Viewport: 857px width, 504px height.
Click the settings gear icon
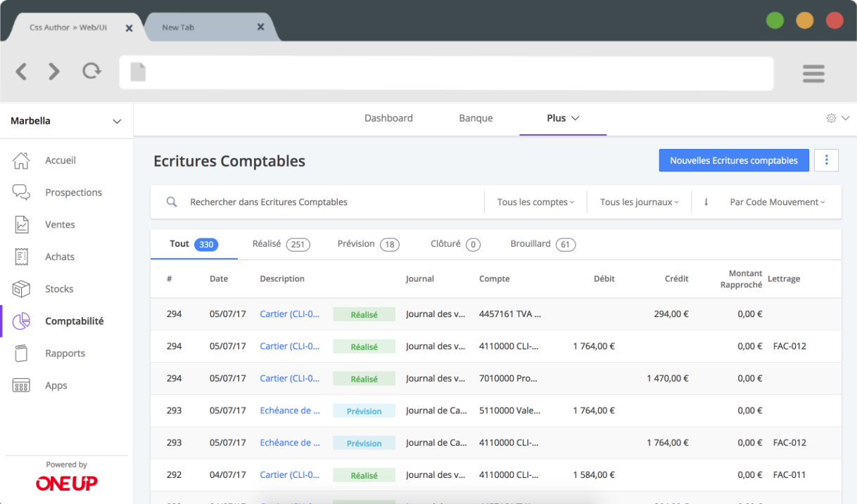831,118
